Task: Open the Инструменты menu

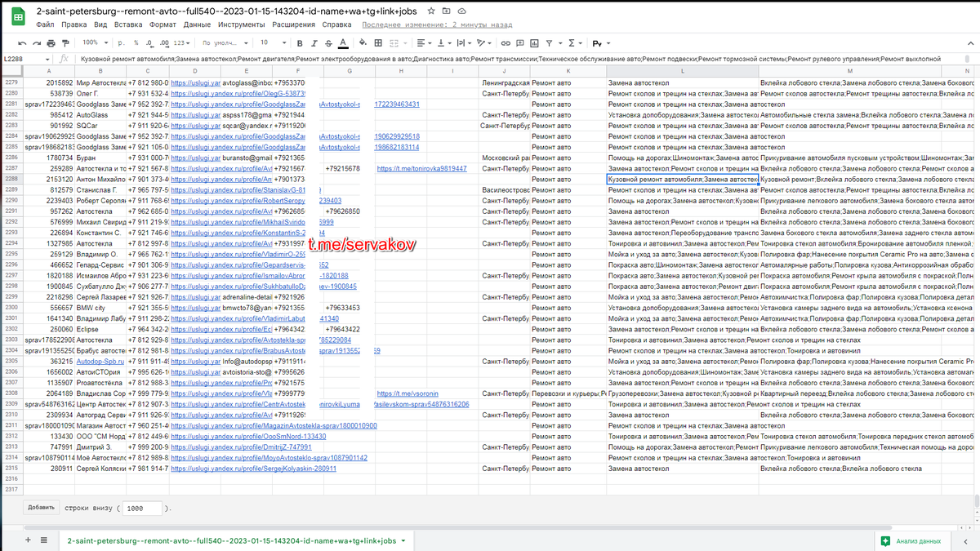Action: click(x=242, y=24)
